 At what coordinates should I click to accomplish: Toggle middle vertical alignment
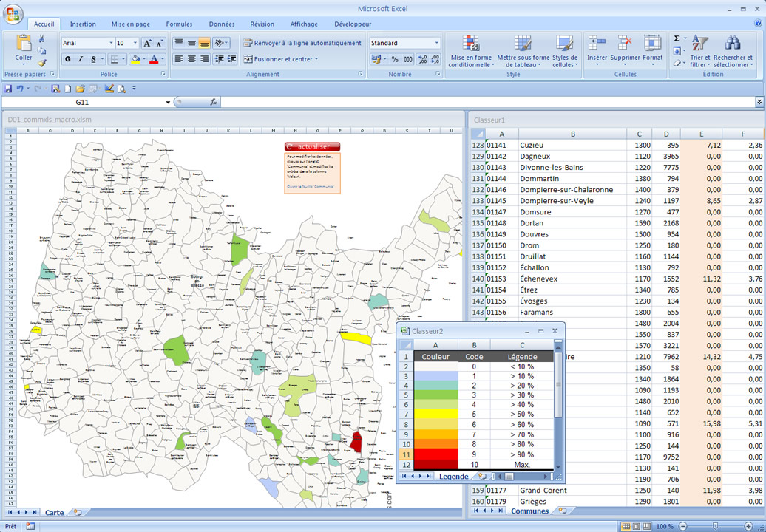pyautogui.click(x=191, y=43)
